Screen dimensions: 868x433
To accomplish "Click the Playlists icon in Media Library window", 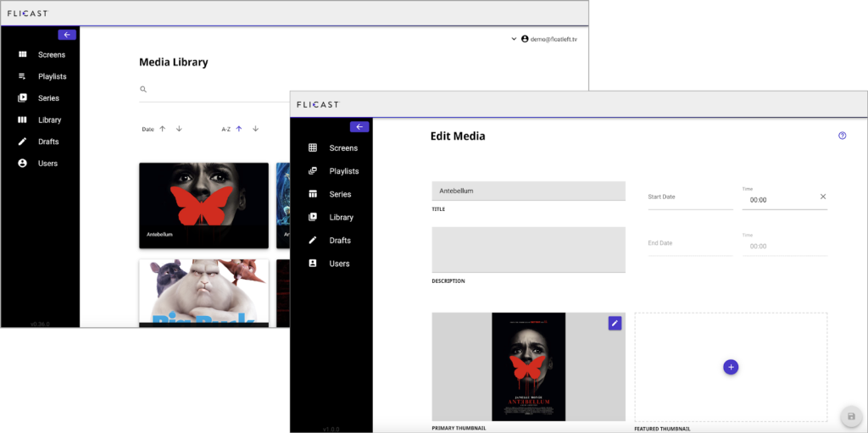I will [x=22, y=76].
